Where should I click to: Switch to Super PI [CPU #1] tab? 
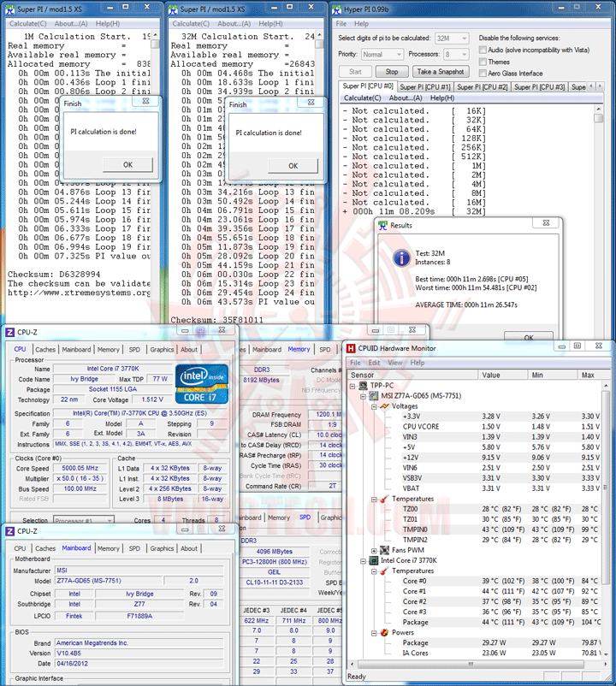425,87
